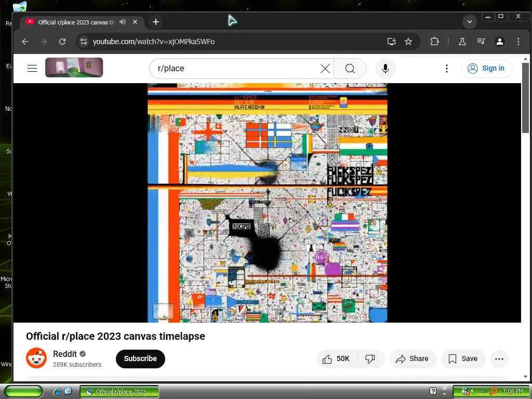Close the Official r/place tab
The width and height of the screenshot is (532, 399).
(x=135, y=22)
